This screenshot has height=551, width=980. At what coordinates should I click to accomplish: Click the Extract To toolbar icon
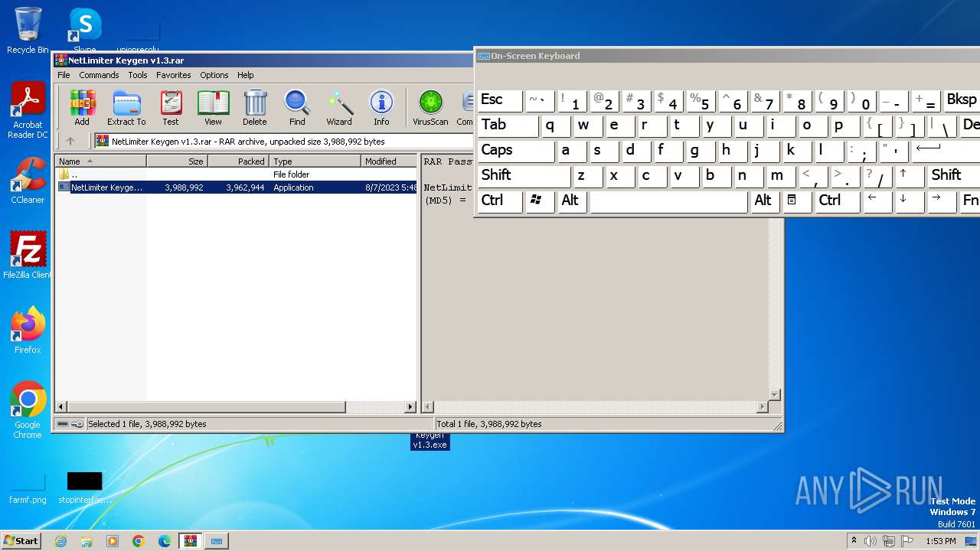pos(126,107)
